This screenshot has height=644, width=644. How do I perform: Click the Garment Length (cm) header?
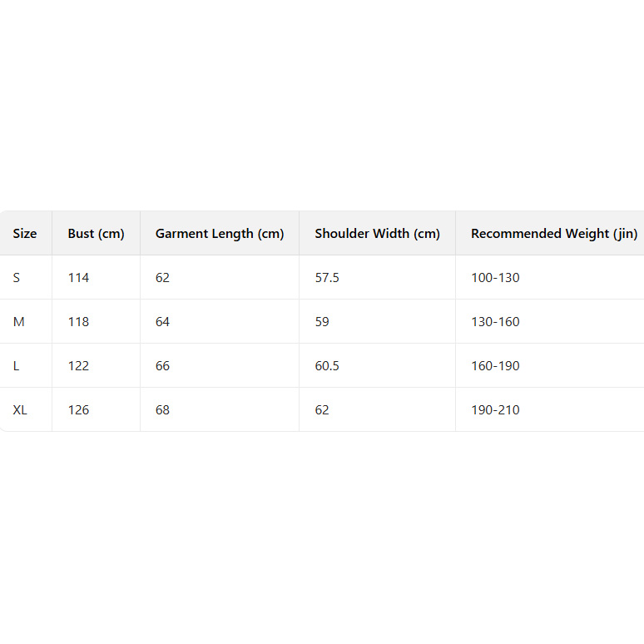tap(220, 234)
